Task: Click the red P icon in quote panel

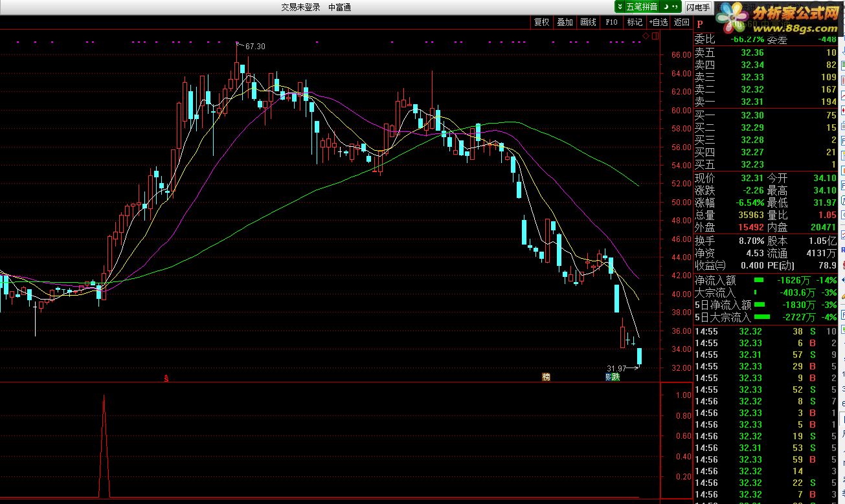Action: (x=699, y=23)
